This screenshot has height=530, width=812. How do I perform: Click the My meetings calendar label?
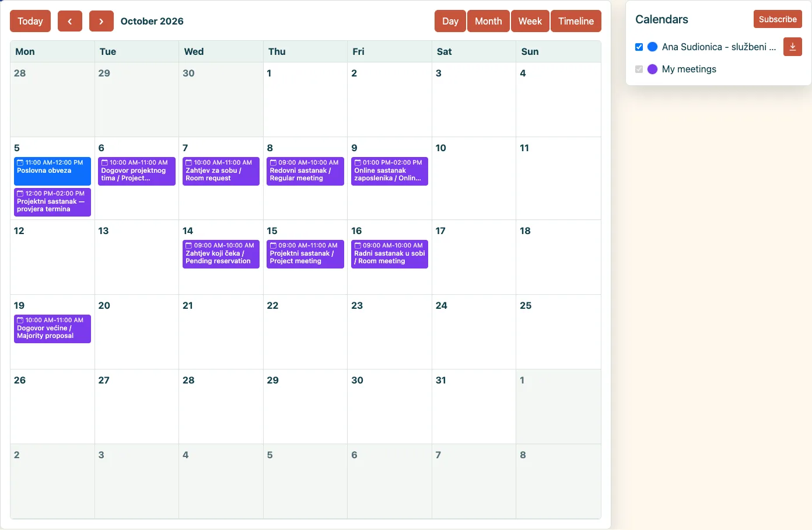[689, 69]
